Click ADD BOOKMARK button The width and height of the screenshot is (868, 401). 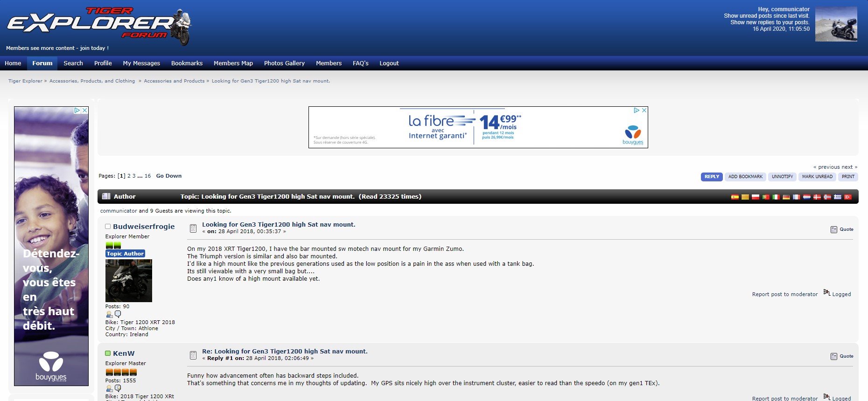(745, 177)
